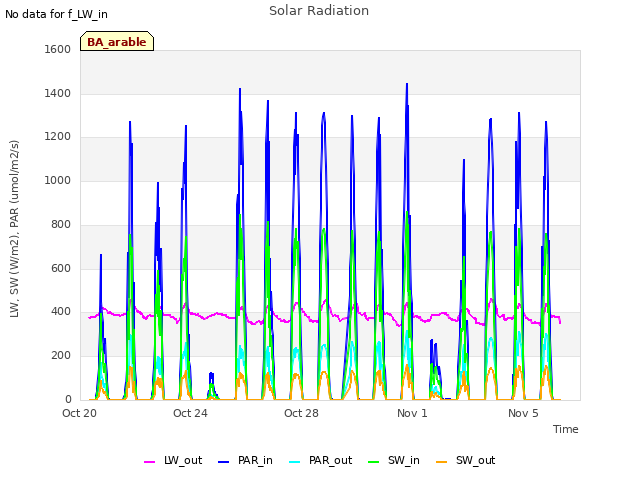Click the 1200 y-axis tick label

58,137
